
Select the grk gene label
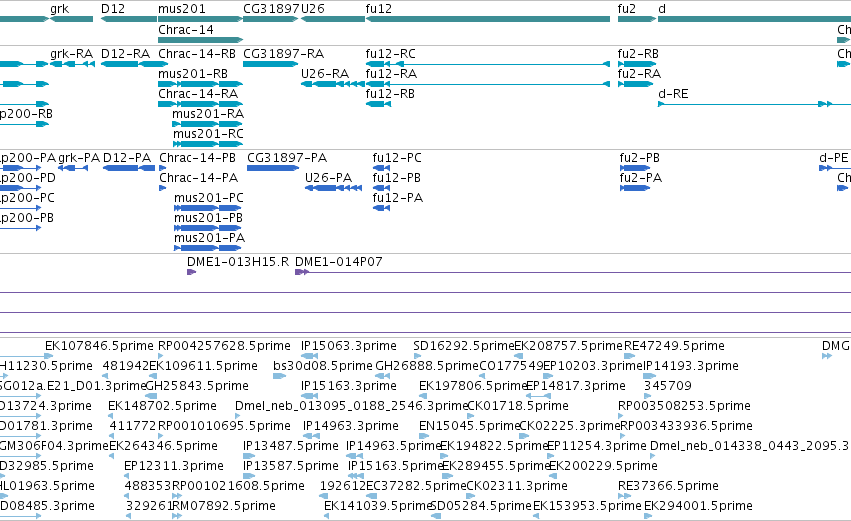point(60,9)
